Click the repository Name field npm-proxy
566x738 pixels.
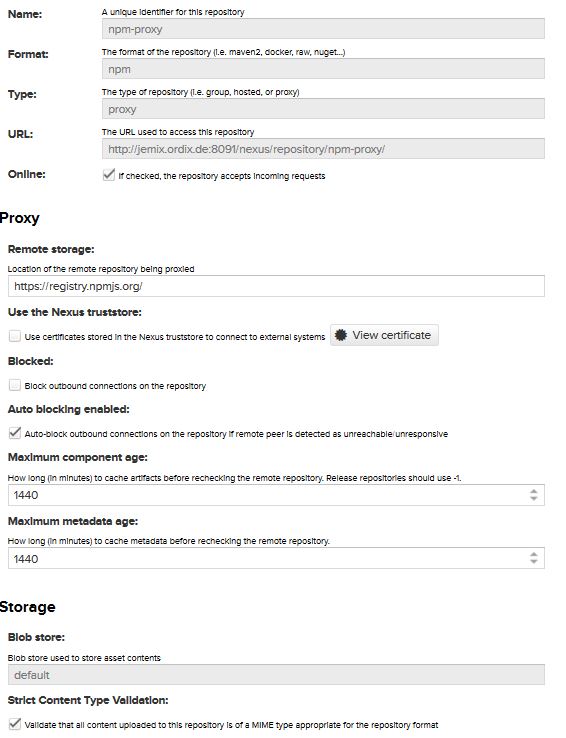pyautogui.click(x=323, y=29)
